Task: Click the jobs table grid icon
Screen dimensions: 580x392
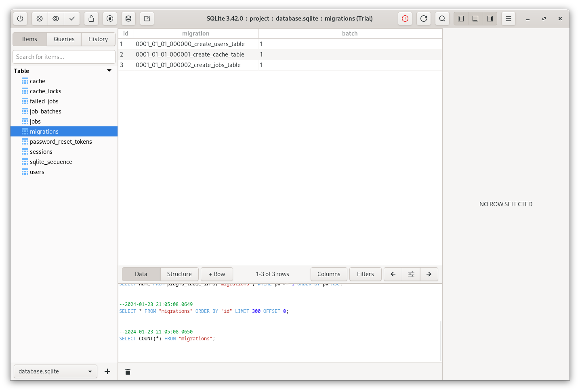Action: pos(25,122)
